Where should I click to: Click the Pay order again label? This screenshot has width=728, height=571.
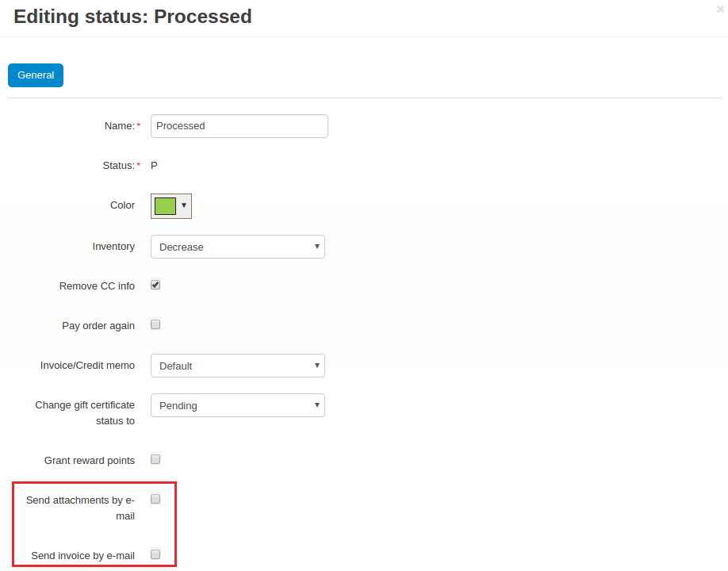click(x=98, y=326)
